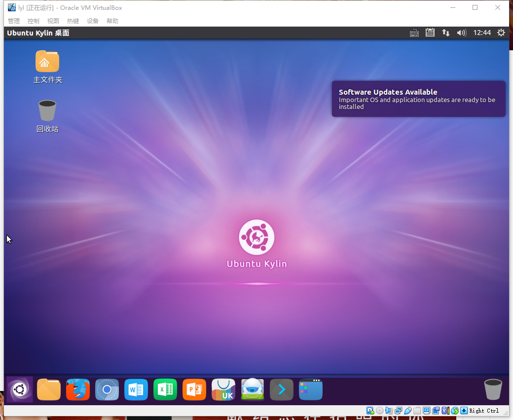Click the mouse integration status icon

click(455, 411)
